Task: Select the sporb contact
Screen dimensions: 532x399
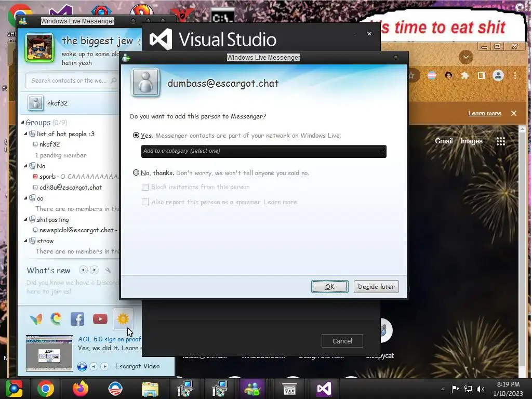Action: click(76, 177)
